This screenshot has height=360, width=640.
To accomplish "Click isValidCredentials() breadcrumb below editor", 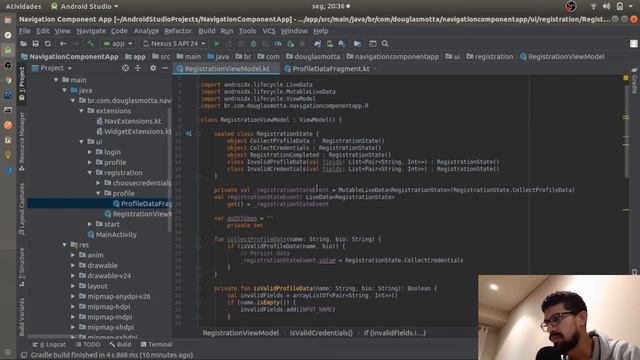I will tap(321, 333).
